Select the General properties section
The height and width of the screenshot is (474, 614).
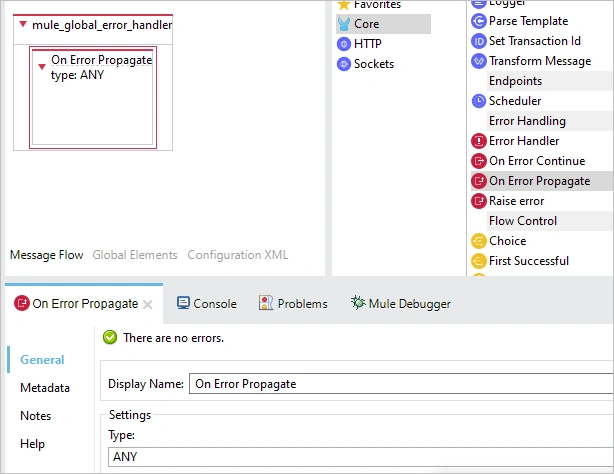[42, 360]
